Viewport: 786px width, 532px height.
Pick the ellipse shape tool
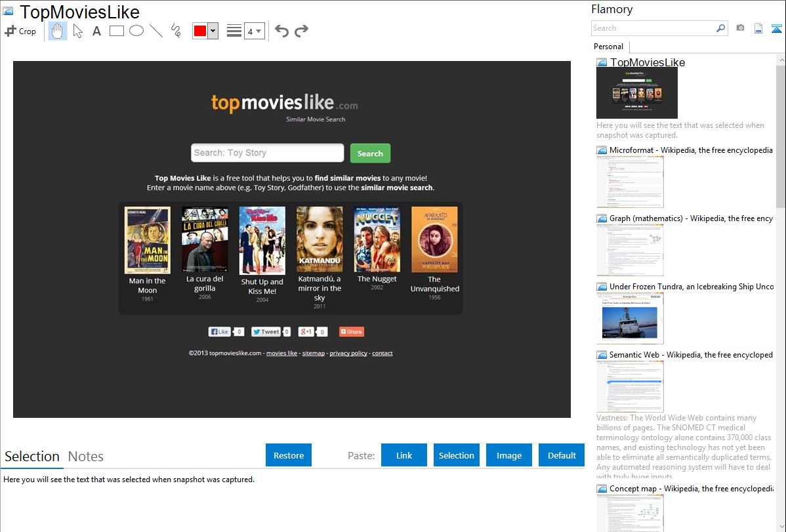click(136, 31)
